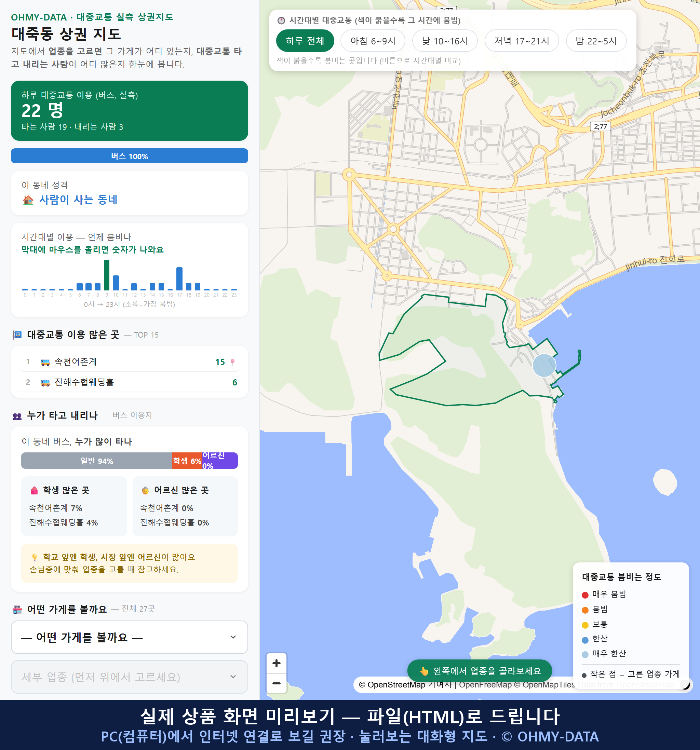Click the 2;77 route shield on map
Viewport: 700px width, 750px height.
tap(600, 126)
